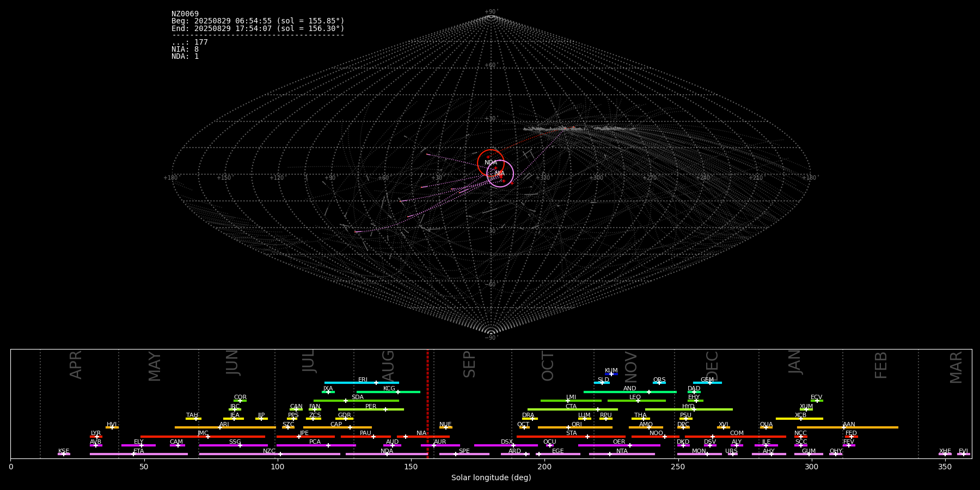This screenshot has width=980, height=490.
Task: Select the NZC pink shower bar
Action: point(269,454)
